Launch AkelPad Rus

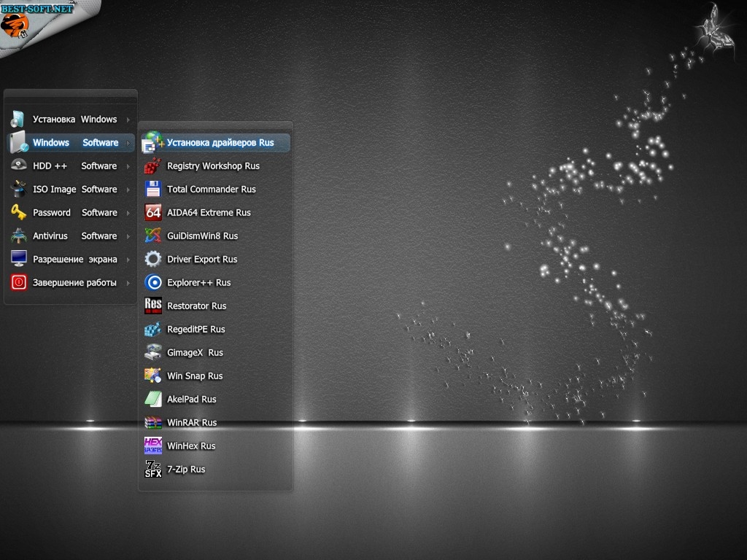(x=215, y=399)
